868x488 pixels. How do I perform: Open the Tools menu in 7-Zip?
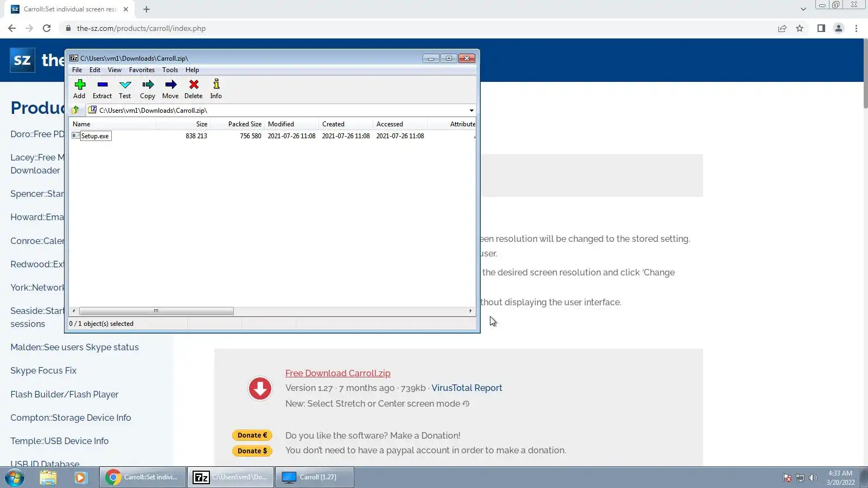(x=170, y=70)
